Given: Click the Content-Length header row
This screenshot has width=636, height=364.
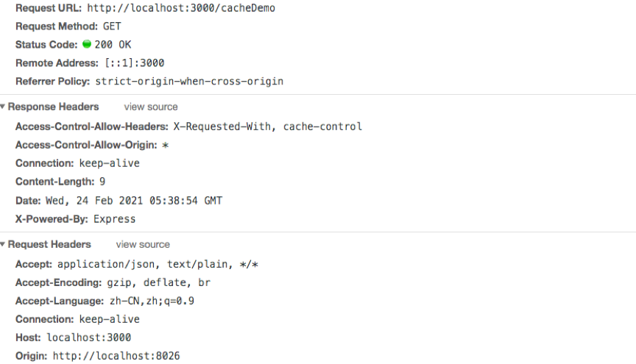Looking at the screenshot, I should (60, 182).
